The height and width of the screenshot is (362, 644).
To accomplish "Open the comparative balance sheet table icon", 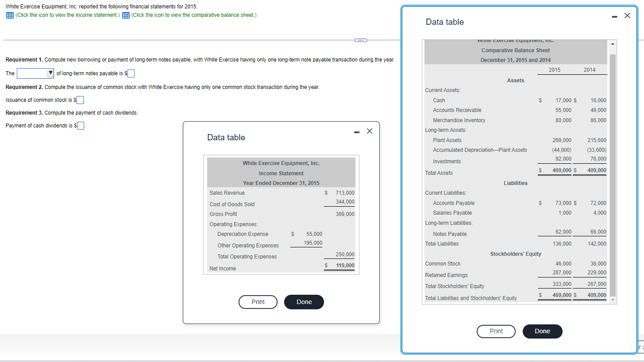I will tap(126, 15).
